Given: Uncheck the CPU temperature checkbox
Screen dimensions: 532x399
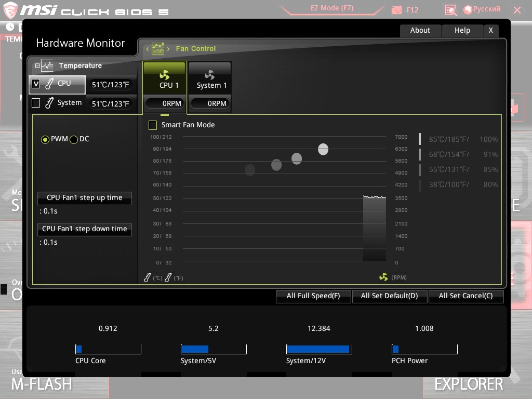Looking at the screenshot, I should click(36, 84).
